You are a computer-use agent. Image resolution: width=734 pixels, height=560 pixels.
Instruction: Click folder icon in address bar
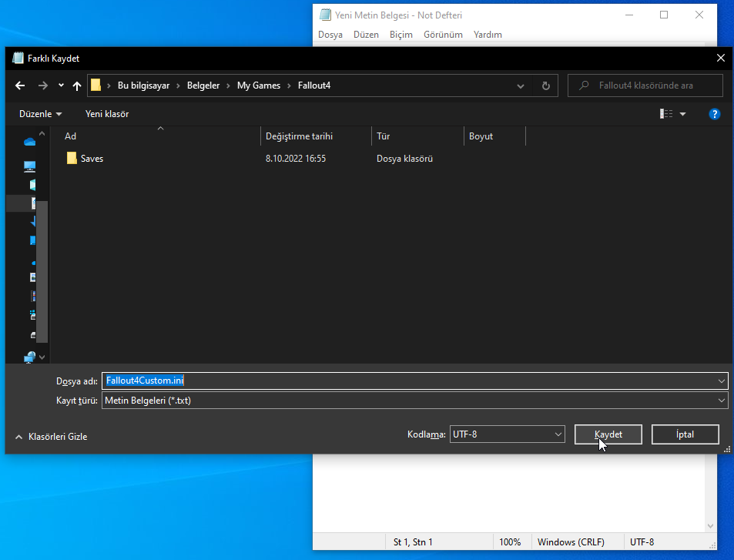(96, 86)
